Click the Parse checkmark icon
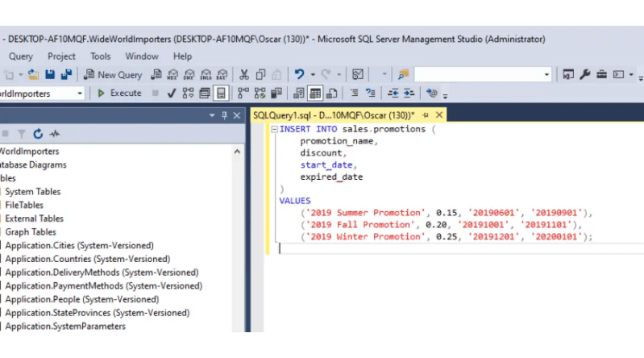The height and width of the screenshot is (358, 644). 172,94
